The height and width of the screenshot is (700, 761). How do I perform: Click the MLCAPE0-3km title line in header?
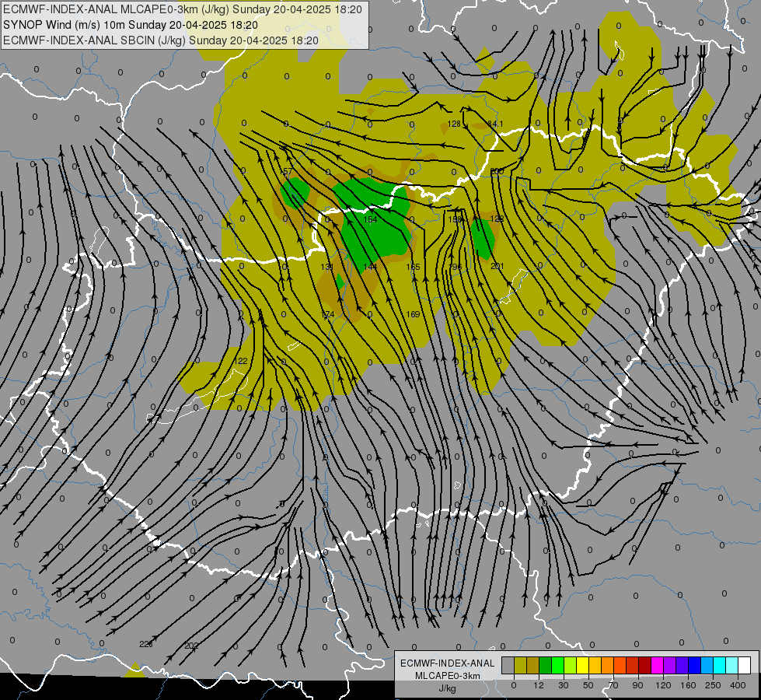[183, 9]
